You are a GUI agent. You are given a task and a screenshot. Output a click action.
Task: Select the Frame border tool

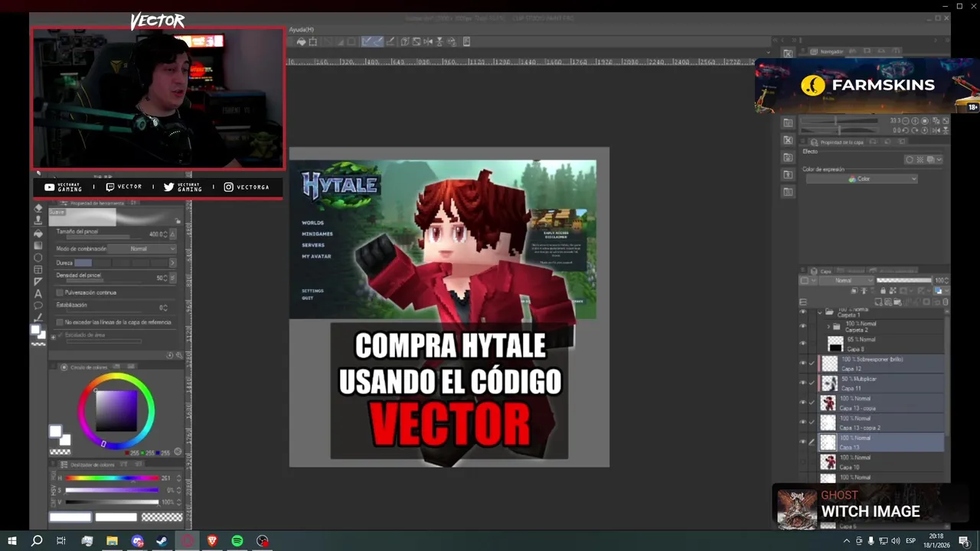[38, 269]
